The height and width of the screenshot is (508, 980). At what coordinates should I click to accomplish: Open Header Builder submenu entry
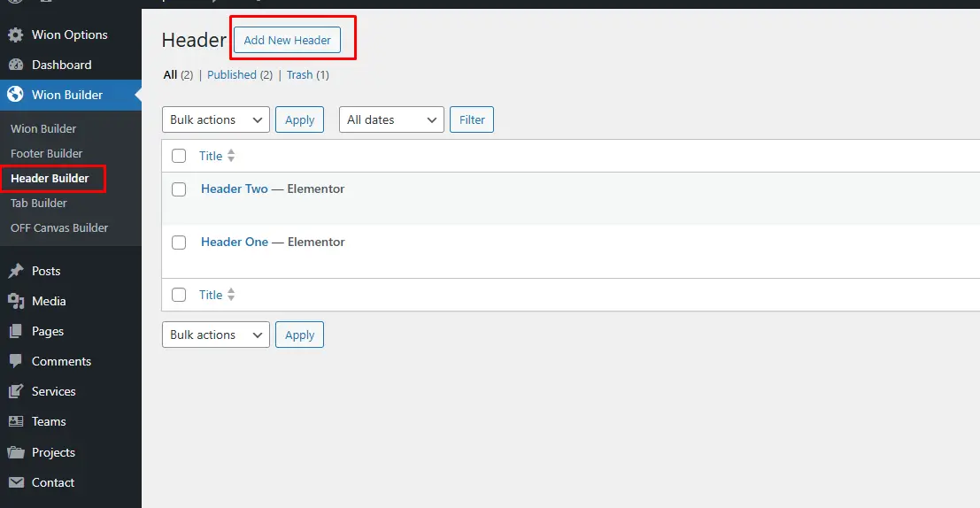[x=50, y=178]
